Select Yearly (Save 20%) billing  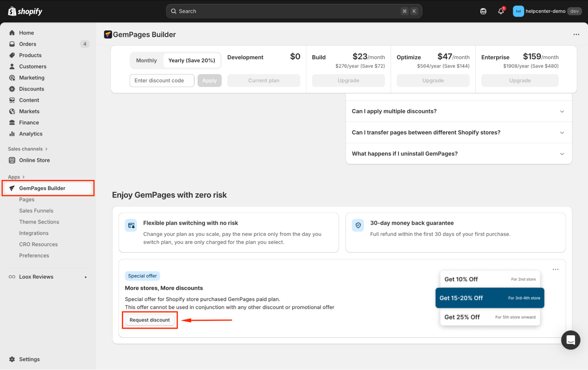pos(191,60)
